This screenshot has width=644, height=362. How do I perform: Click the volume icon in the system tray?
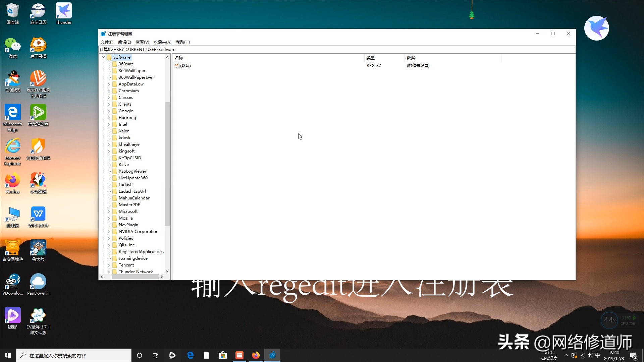(589, 356)
